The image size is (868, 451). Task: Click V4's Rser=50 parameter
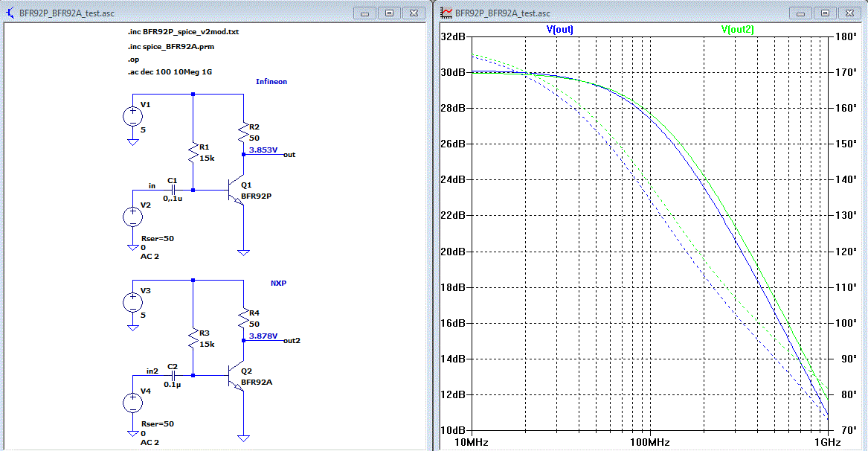click(158, 424)
